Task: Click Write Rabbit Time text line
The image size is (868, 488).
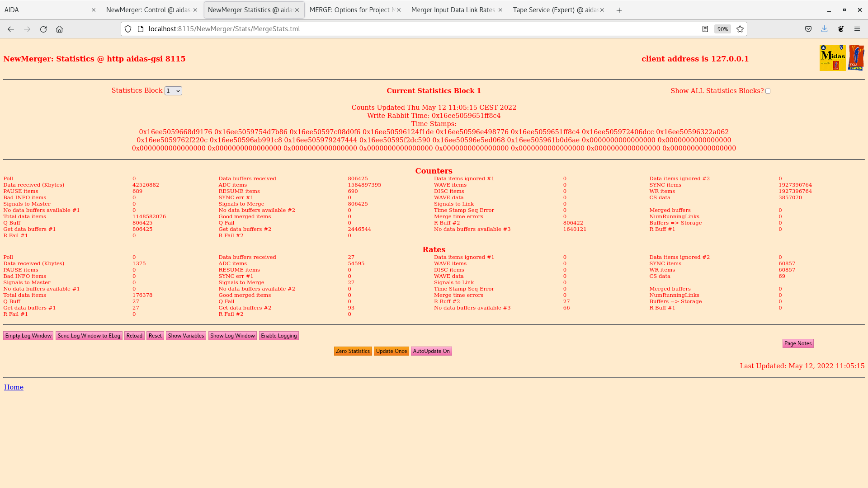Action: coord(434,116)
